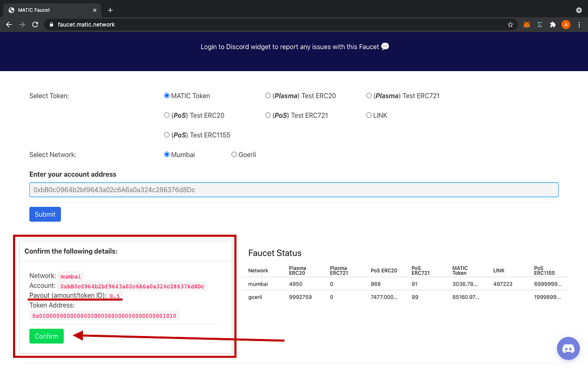588x368 pixels.
Task: Reload the faucet page
Action: pos(35,24)
